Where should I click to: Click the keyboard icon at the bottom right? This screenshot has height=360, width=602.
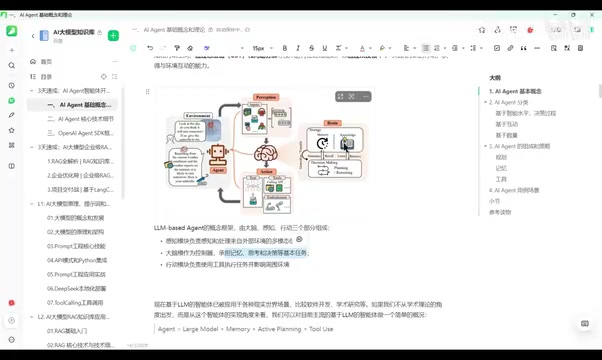(x=585, y=324)
